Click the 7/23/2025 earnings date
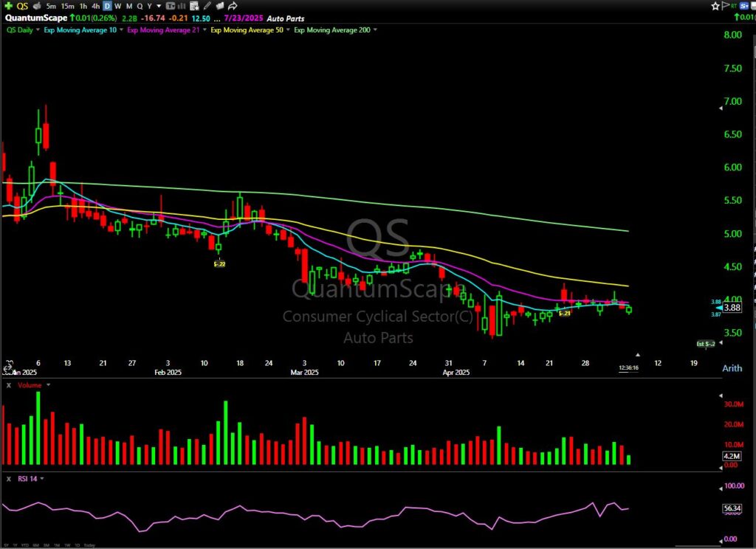756x549 pixels. coord(244,18)
